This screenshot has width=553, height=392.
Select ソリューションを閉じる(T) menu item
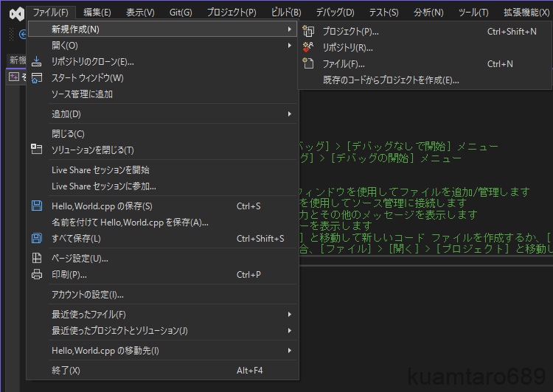point(162,150)
